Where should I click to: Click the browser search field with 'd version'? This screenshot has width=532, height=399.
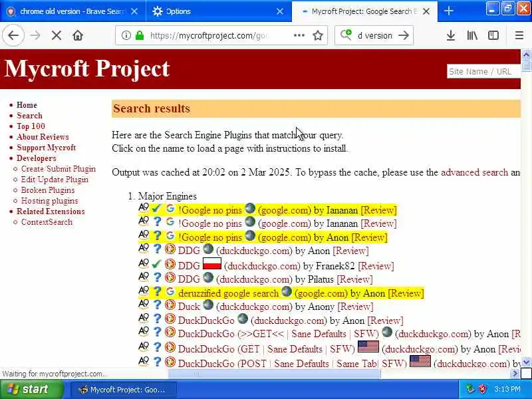375,35
